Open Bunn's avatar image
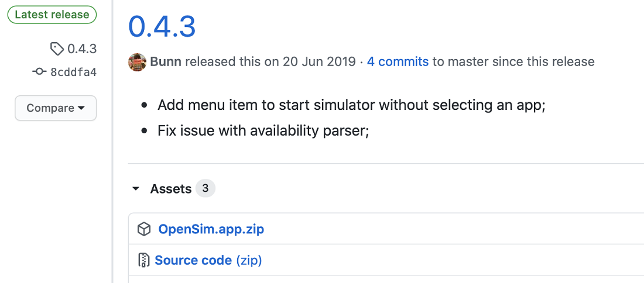Image resolution: width=644 pixels, height=283 pixels. [138, 62]
